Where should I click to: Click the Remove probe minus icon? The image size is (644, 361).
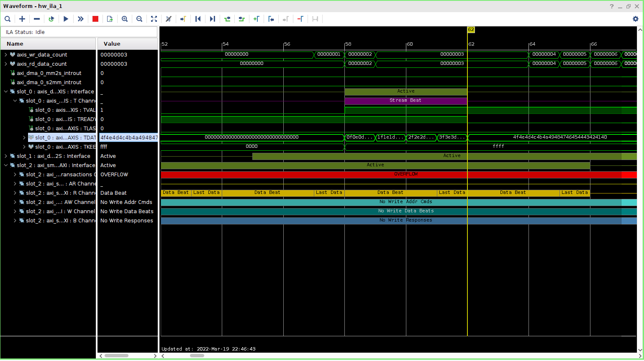[x=37, y=19]
